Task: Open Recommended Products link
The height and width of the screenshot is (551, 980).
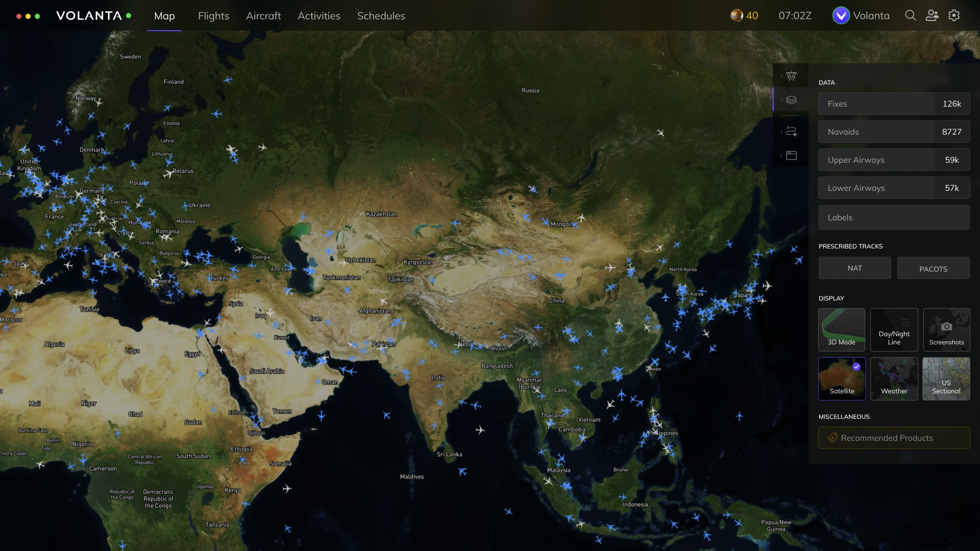Action: (x=894, y=438)
